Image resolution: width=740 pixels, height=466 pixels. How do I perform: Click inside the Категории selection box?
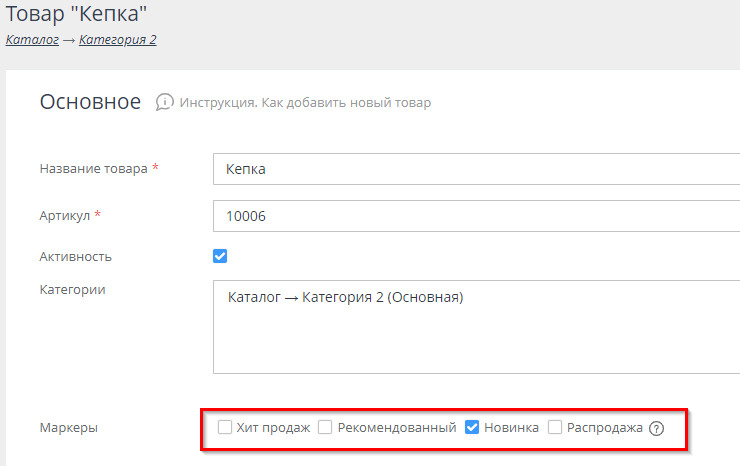pyautogui.click(x=476, y=345)
